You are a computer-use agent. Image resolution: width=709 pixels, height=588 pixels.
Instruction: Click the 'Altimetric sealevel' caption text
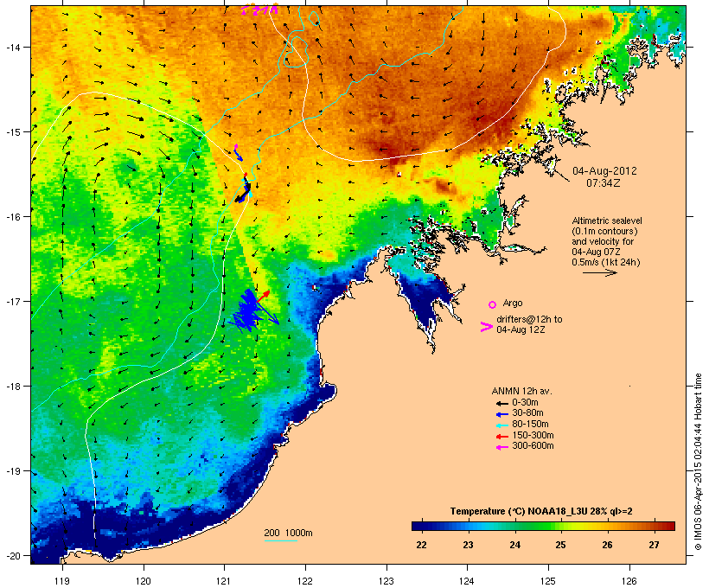pyautogui.click(x=607, y=220)
